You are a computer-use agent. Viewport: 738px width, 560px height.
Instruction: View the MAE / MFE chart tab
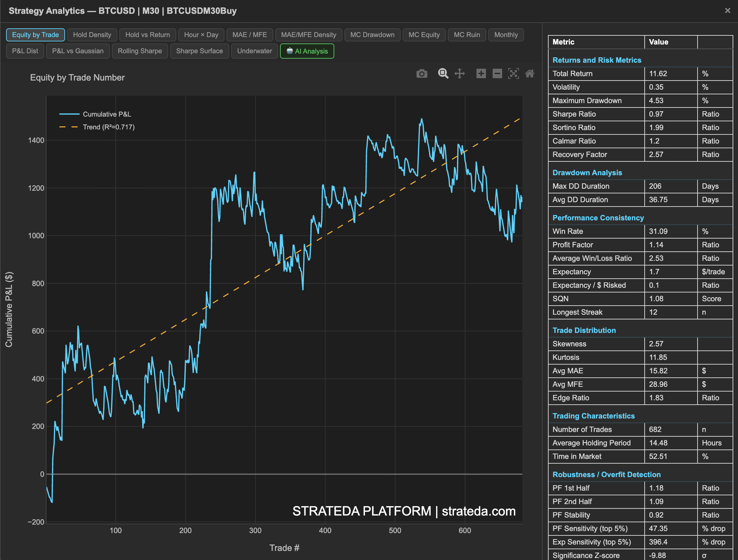click(250, 35)
